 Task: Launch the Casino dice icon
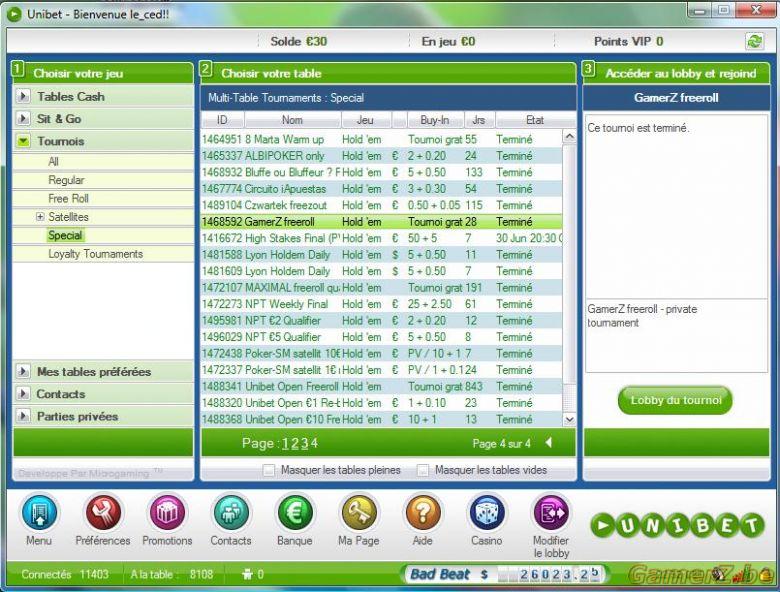click(x=487, y=512)
